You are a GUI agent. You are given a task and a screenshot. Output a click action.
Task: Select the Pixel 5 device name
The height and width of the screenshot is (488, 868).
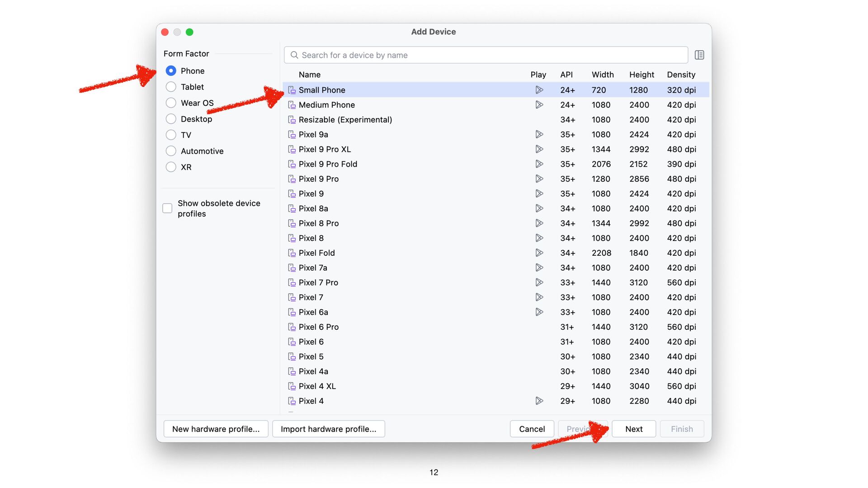(x=311, y=357)
